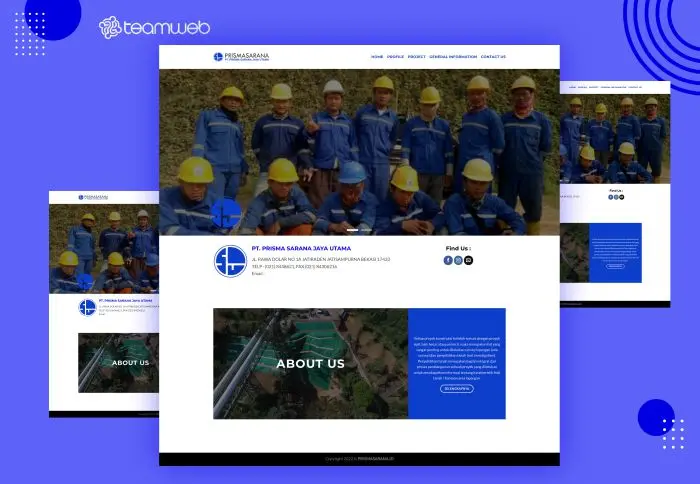Click the Selengkapnya button in blue panel
Image resolution: width=700 pixels, height=484 pixels.
click(457, 388)
